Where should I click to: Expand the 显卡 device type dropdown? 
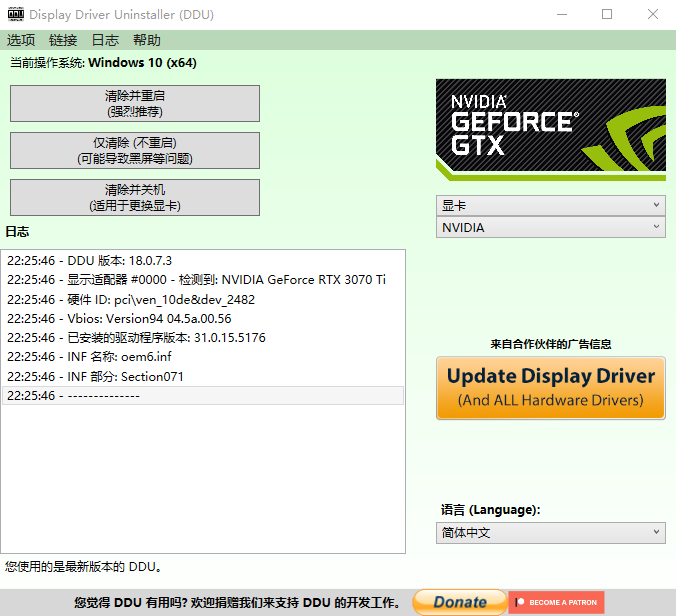[551, 206]
